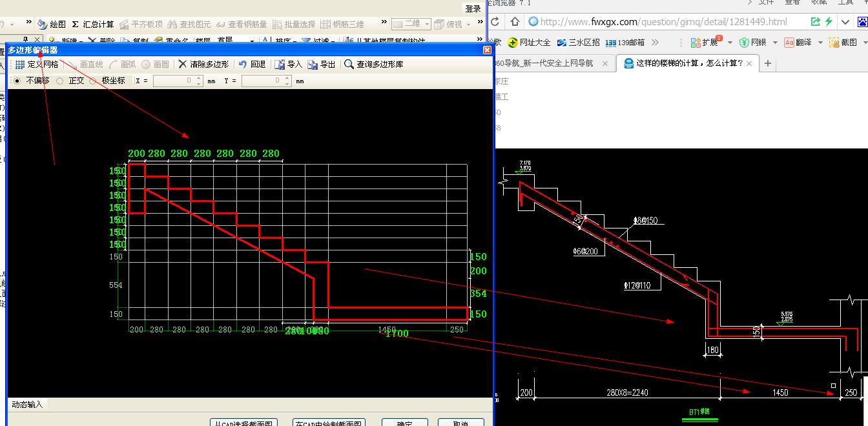The width and height of the screenshot is (868, 426).
Task: Close the 多边形编辑器 dialog
Action: [487, 50]
